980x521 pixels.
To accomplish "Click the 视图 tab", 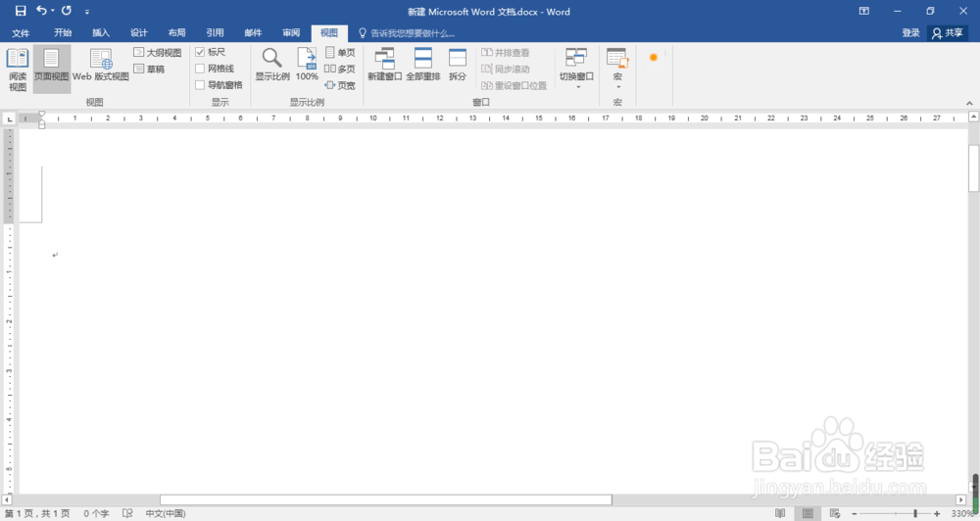I will pos(329,32).
